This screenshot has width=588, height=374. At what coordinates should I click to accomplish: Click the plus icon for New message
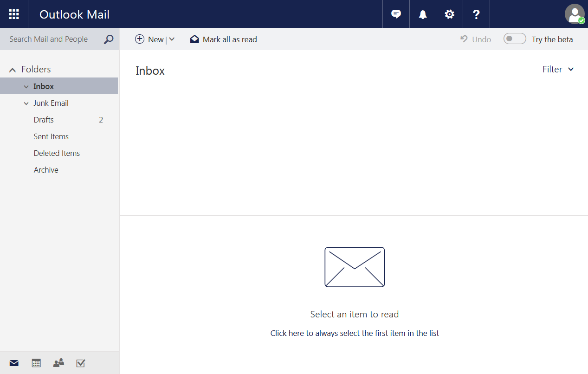coord(140,39)
